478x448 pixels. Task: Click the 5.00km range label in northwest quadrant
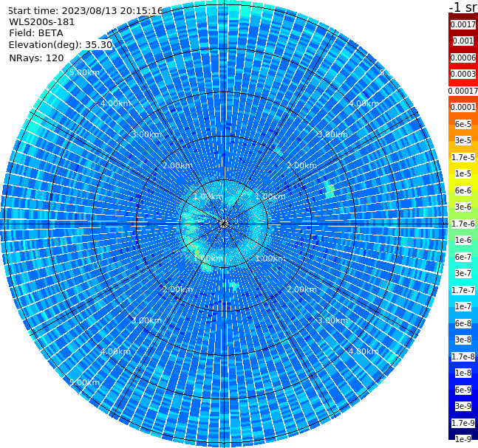84,72
